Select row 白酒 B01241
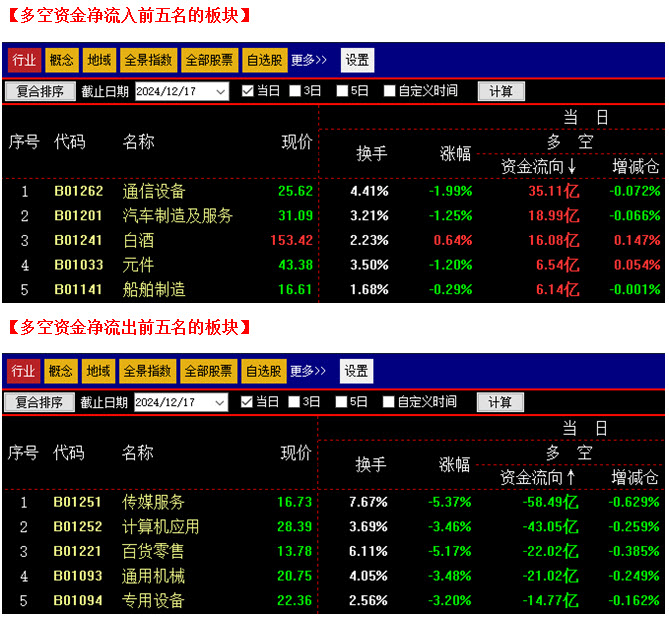 (334, 240)
